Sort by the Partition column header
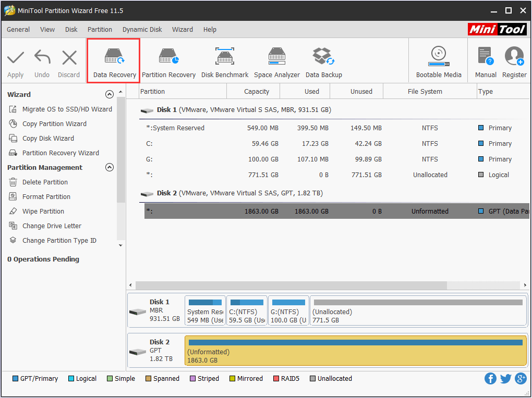The image size is (532, 398). (x=183, y=92)
